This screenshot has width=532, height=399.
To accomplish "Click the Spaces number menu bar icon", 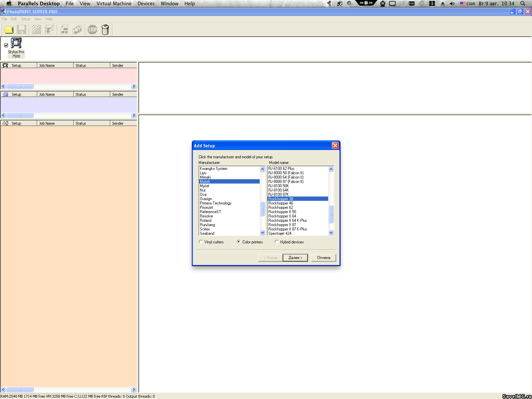I will point(432,4).
